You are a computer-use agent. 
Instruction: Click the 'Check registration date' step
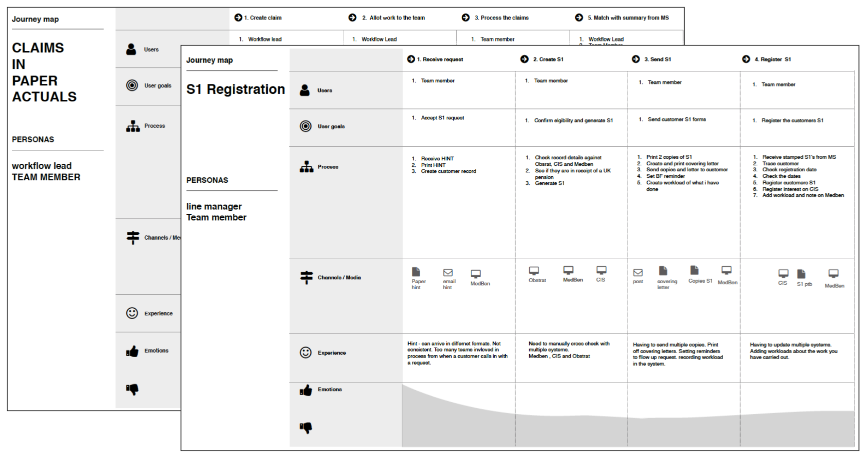789,170
